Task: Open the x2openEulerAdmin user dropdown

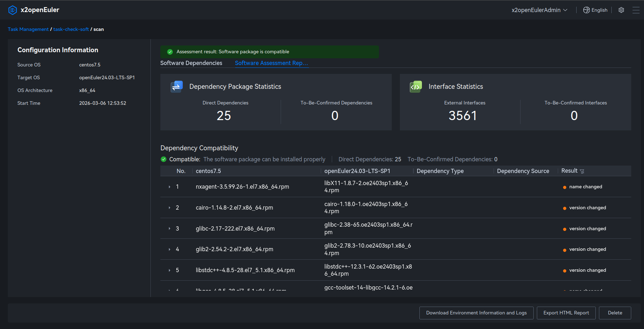Action: click(539, 10)
